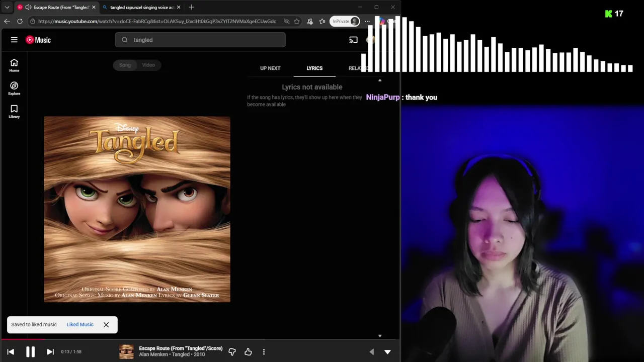
Task: Click the song progress bar
Action: click(x=200, y=340)
